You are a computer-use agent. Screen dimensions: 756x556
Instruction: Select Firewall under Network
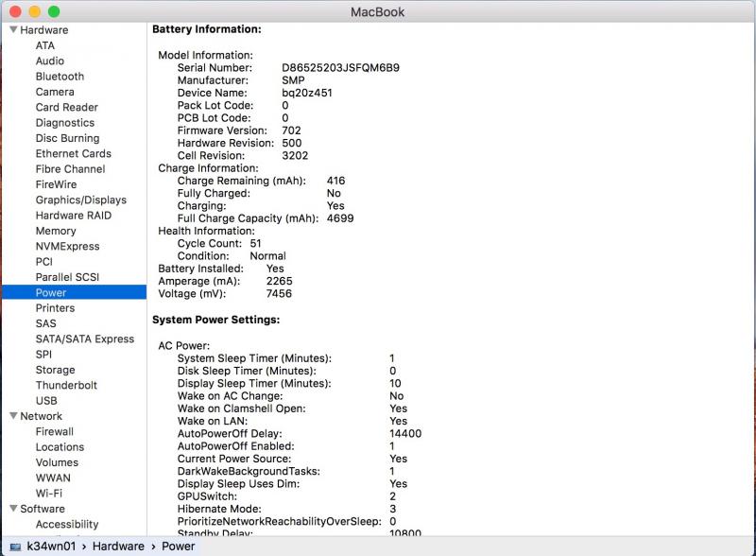coord(55,431)
